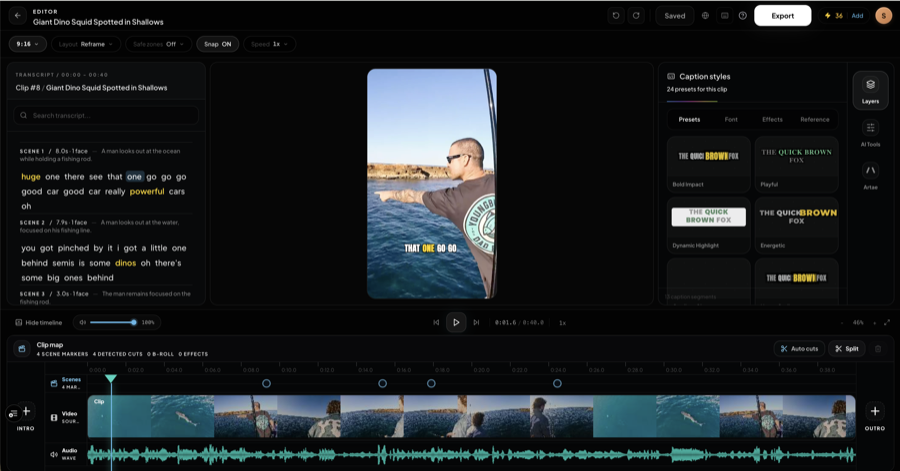Click the Export button
900x471 pixels.
point(782,15)
